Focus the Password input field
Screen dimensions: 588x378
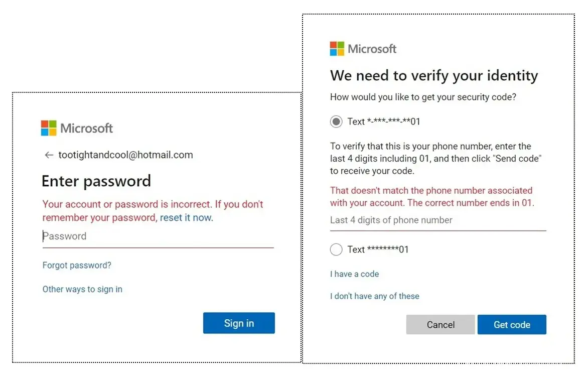click(x=158, y=236)
